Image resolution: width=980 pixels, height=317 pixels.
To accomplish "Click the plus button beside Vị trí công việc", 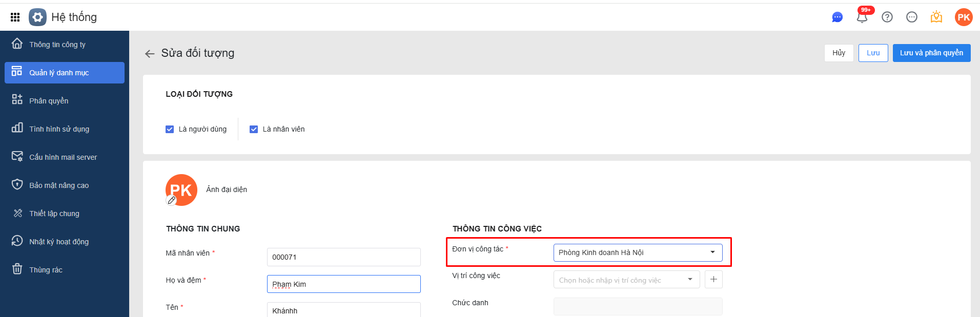I will [x=713, y=280].
